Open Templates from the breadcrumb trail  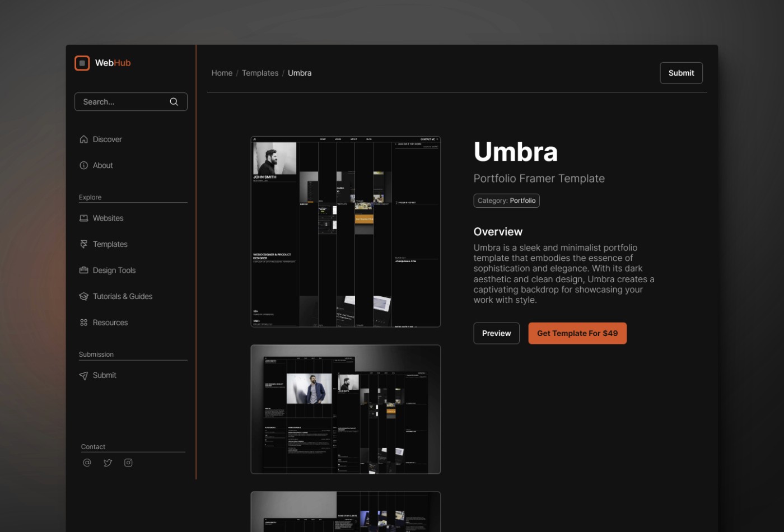tap(260, 73)
